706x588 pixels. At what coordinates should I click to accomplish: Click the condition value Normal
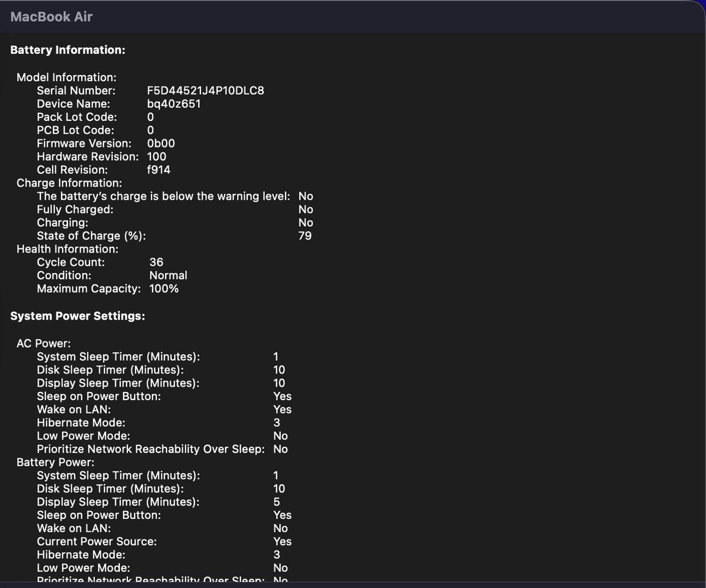click(168, 275)
